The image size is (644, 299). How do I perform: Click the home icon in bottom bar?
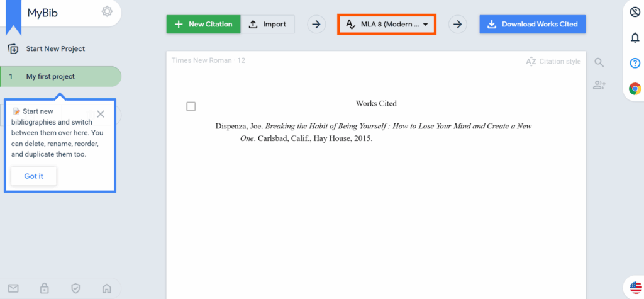point(107,289)
